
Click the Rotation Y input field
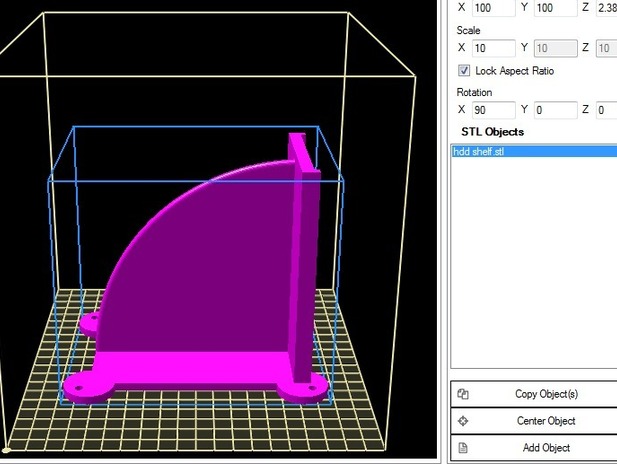[x=555, y=110]
